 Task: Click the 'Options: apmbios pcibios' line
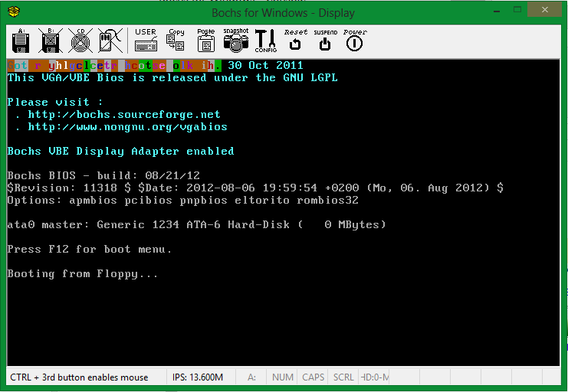[183, 200]
